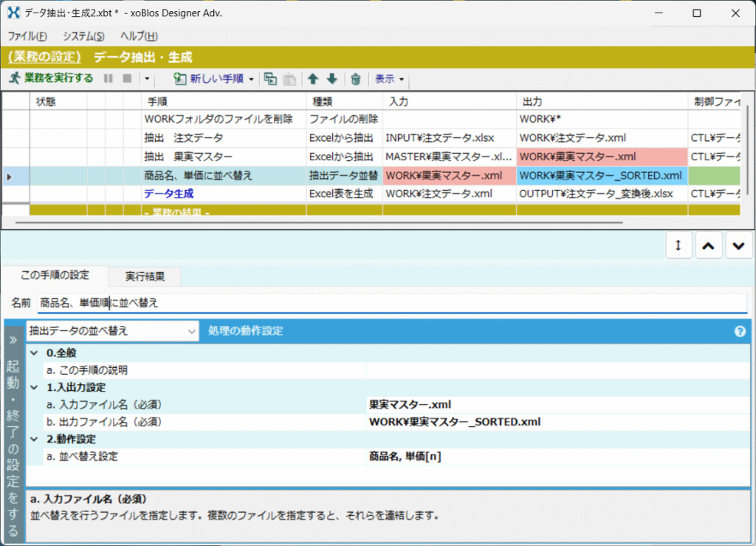Delete step using the trash can icon
This screenshot has height=546, width=756.
356,79
